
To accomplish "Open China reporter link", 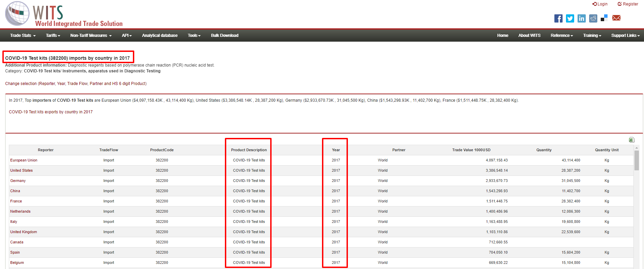I will (x=15, y=191).
